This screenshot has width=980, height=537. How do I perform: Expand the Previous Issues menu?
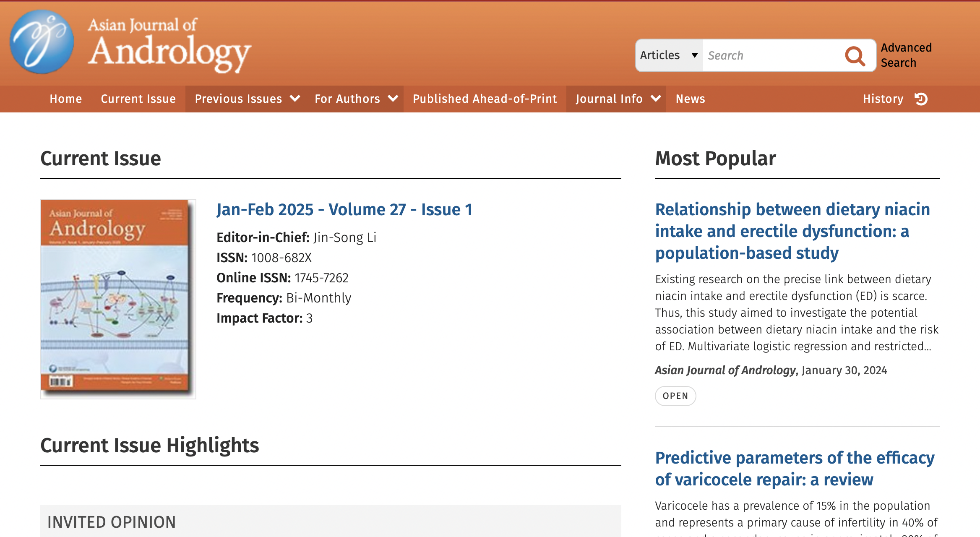(x=247, y=99)
